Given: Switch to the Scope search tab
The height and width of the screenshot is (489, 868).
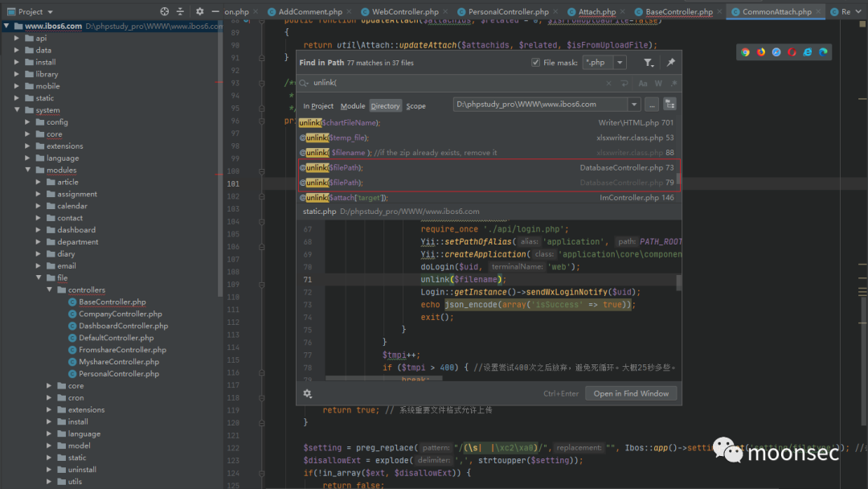Looking at the screenshot, I should (x=416, y=106).
